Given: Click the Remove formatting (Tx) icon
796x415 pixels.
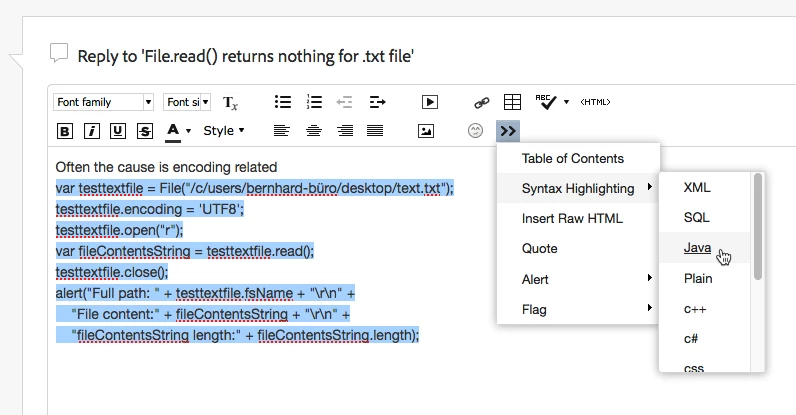Looking at the screenshot, I should 230,103.
